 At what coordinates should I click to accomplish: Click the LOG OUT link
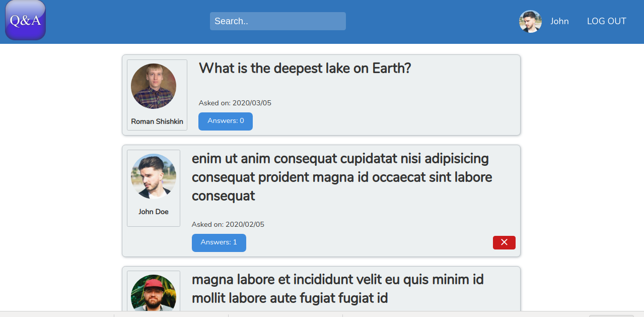pos(607,21)
